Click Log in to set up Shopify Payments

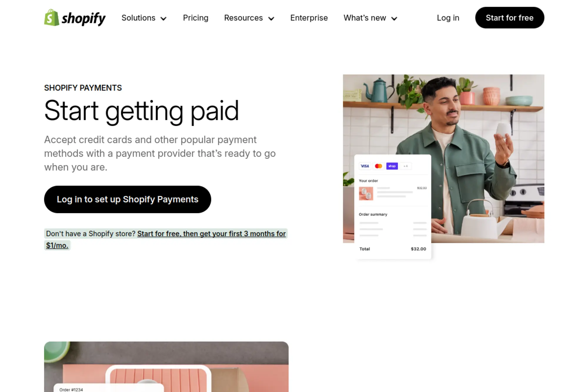(x=127, y=199)
